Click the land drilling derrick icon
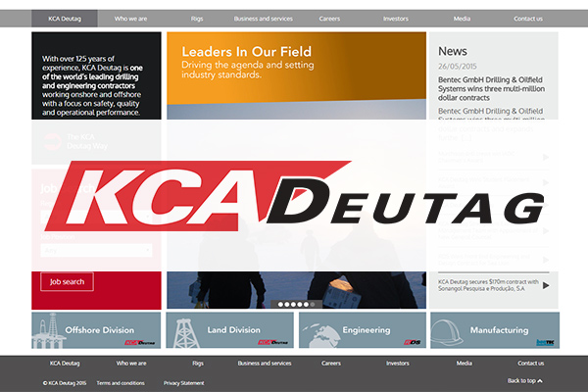This screenshot has height=392, width=588. [184, 333]
